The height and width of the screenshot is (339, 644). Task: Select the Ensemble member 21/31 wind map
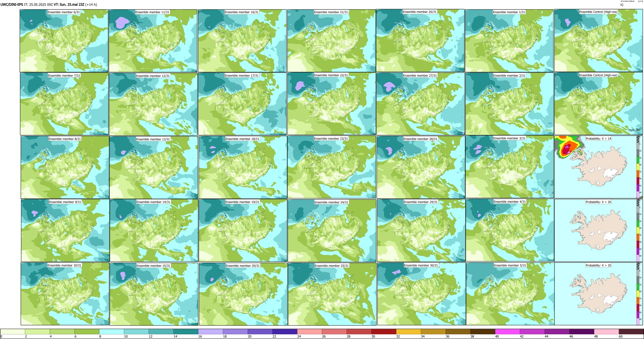pos(331,41)
